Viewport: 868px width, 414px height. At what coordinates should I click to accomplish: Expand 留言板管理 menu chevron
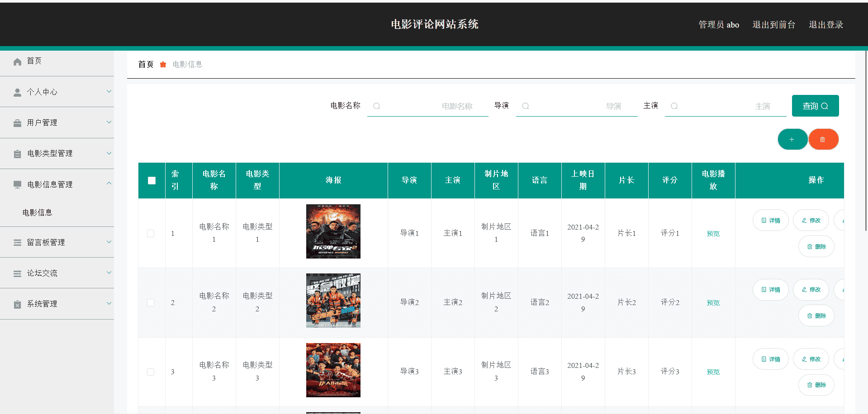109,242
